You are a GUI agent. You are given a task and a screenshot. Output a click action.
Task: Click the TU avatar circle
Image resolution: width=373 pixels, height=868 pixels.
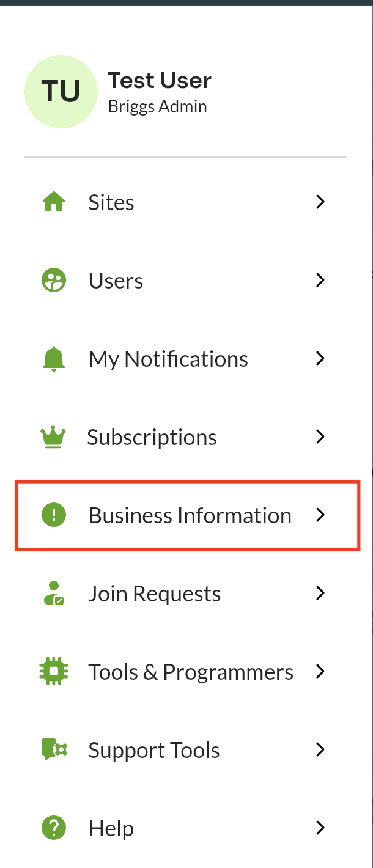click(x=61, y=92)
